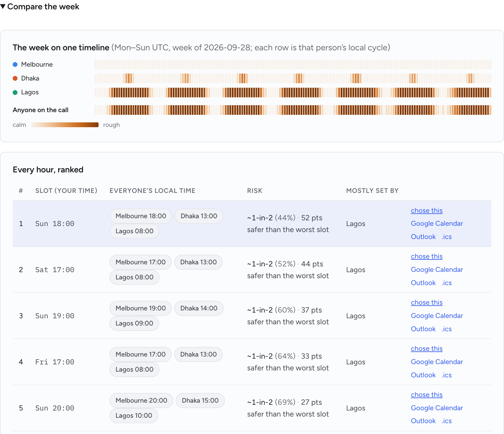504x434 pixels.
Task: Click the Anyone on the call timeline strip
Action: [293, 110]
